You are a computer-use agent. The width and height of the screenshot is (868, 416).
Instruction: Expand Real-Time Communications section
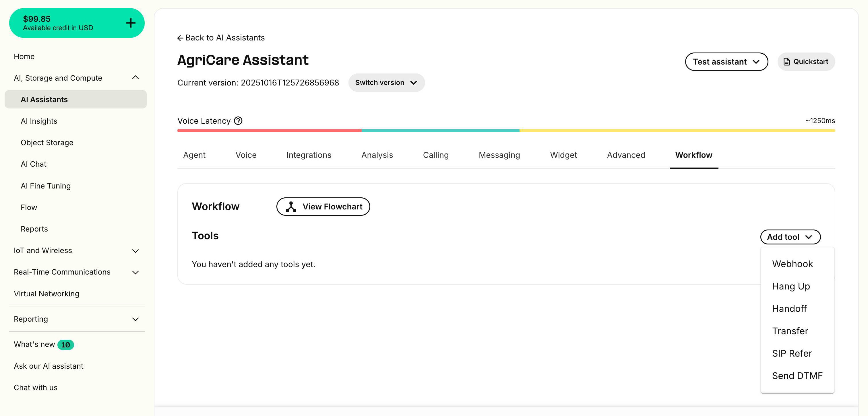pyautogui.click(x=135, y=272)
